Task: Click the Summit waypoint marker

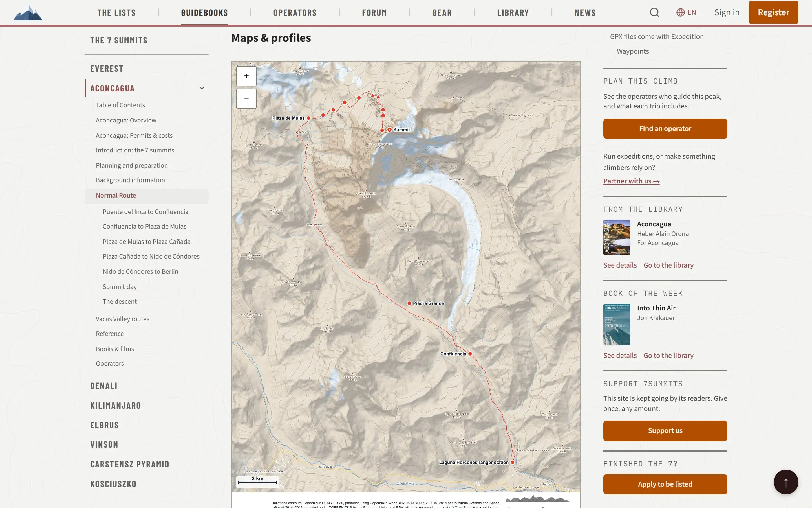Action: pyautogui.click(x=390, y=129)
